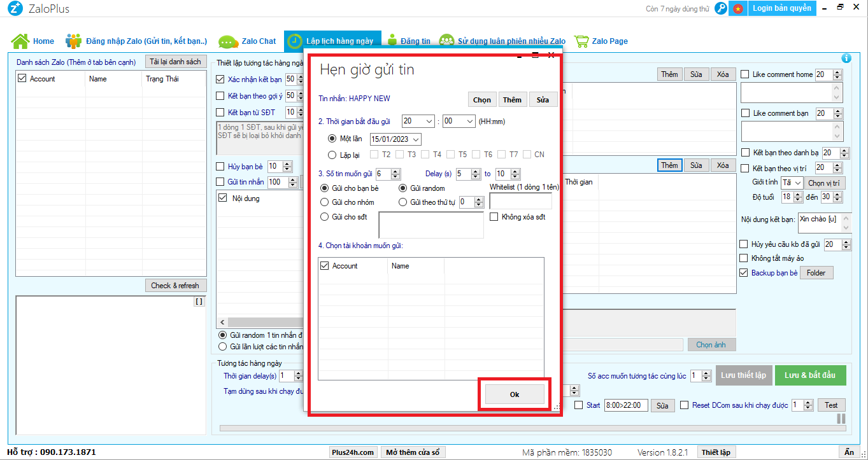Click the pause icon near progress bar
This screenshot has height=460, width=868.
[x=841, y=419]
